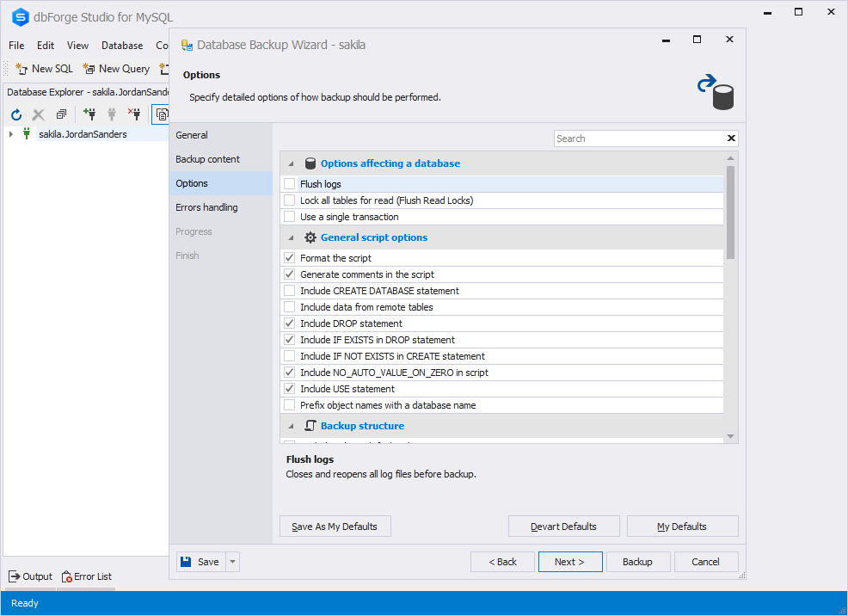
Task: Cancel the backup wizard
Action: coord(706,562)
